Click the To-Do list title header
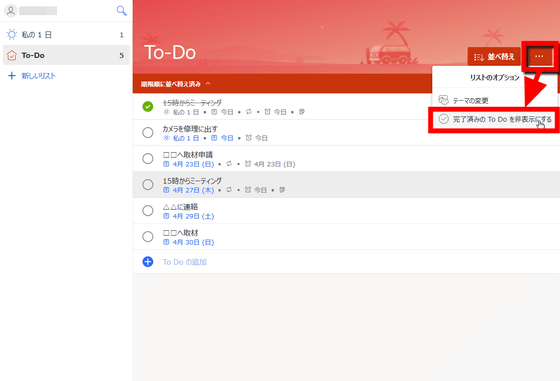560x381 pixels. (x=170, y=52)
